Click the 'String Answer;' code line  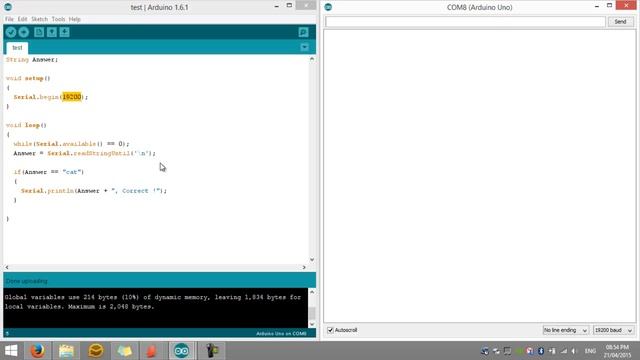tap(32, 60)
